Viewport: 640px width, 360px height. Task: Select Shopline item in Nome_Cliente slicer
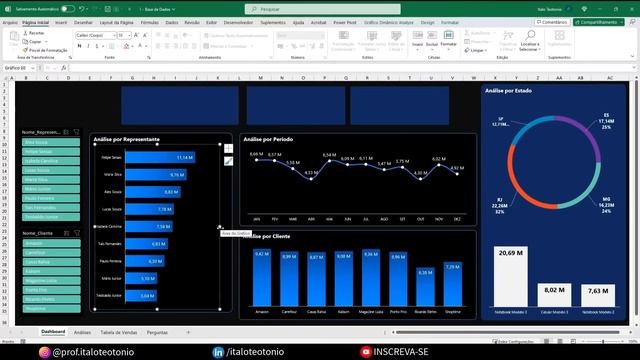51,309
